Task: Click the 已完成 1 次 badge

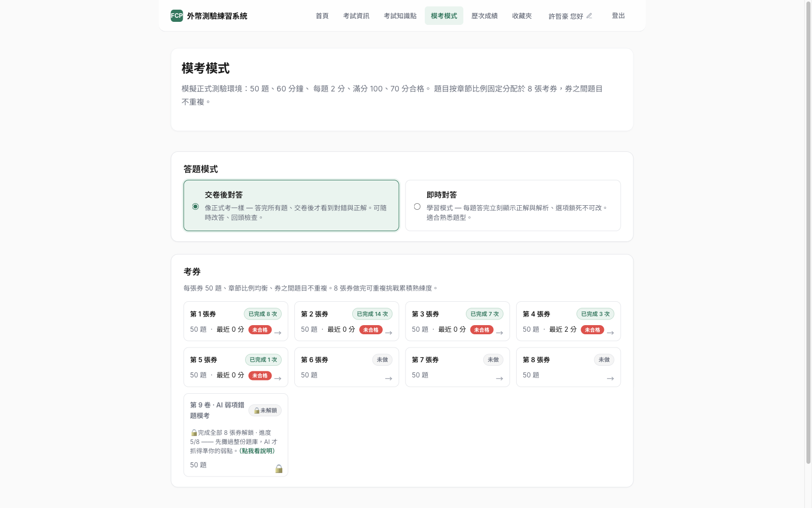Action: (263, 360)
